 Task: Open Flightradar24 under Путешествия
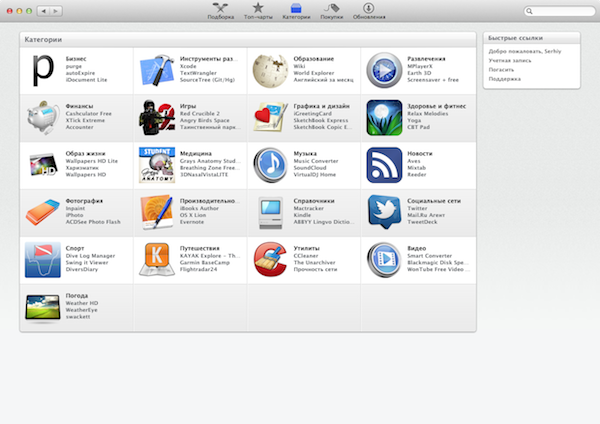point(198,269)
